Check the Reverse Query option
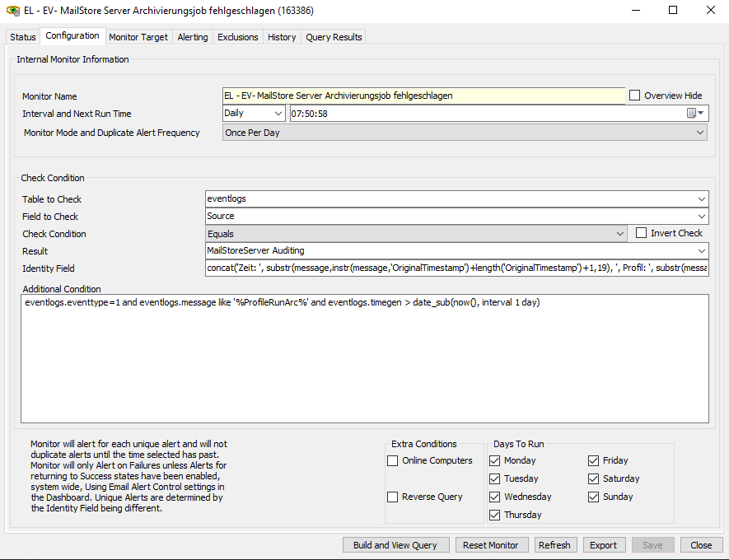The height and width of the screenshot is (560, 729). 393,497
